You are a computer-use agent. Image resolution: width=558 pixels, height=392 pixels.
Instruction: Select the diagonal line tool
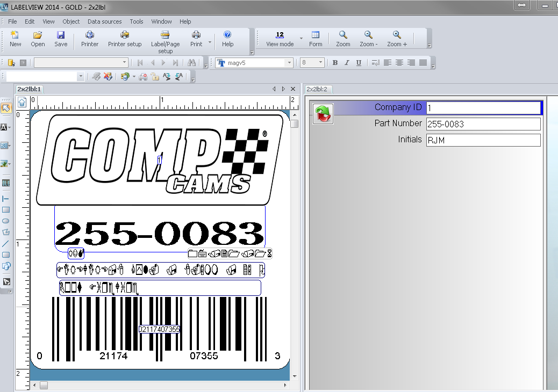pyautogui.click(x=6, y=244)
